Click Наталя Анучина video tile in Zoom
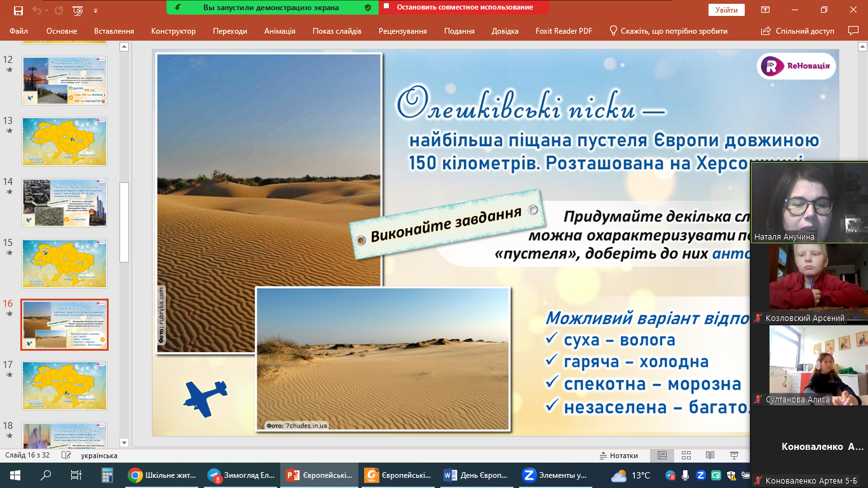This screenshot has width=868, height=488. click(x=809, y=202)
